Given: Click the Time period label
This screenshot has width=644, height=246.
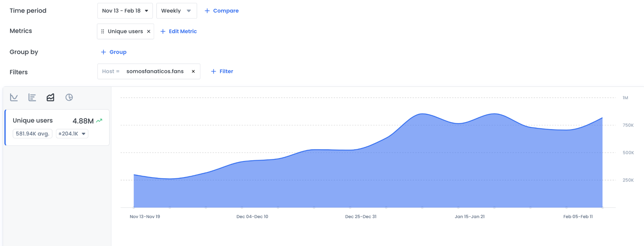Looking at the screenshot, I should (x=28, y=11).
